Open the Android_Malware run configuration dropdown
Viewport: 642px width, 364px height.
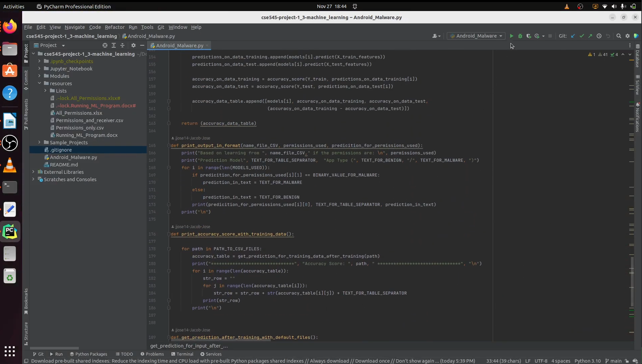click(x=476, y=36)
